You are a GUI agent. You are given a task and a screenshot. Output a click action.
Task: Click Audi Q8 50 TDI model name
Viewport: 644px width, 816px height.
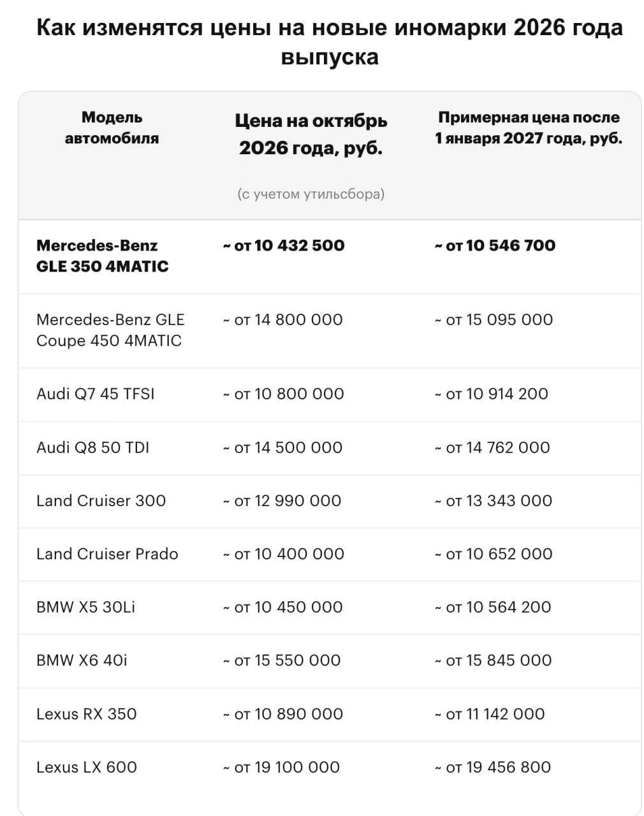pyautogui.click(x=93, y=448)
